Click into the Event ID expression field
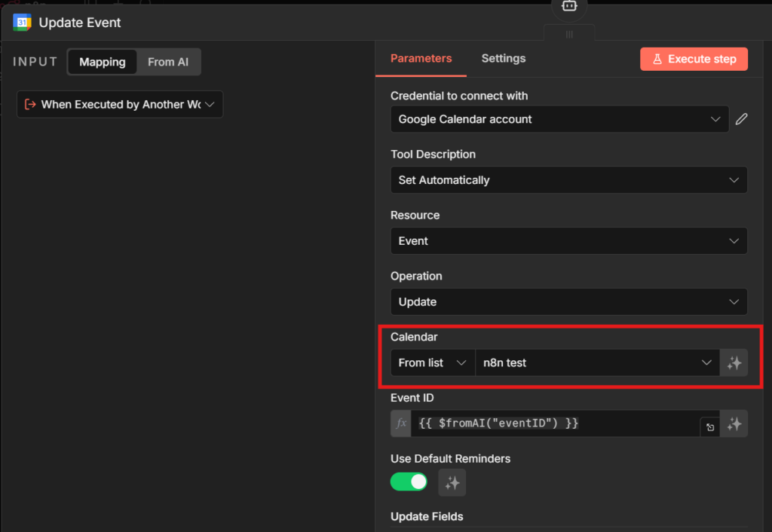The image size is (772, 532). click(554, 423)
